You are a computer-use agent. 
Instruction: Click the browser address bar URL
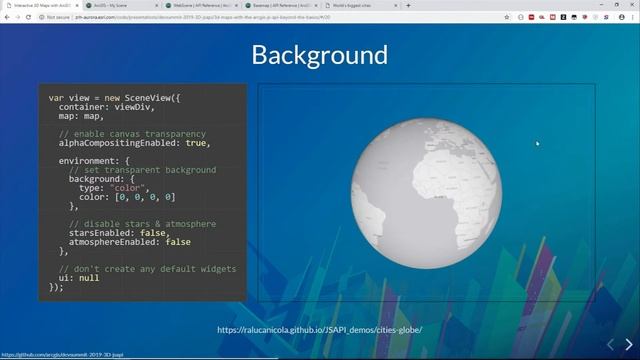pos(202,17)
